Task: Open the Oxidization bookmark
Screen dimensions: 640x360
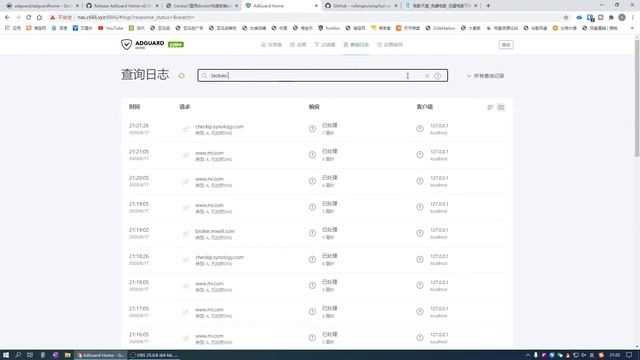Action: click(x=440, y=28)
